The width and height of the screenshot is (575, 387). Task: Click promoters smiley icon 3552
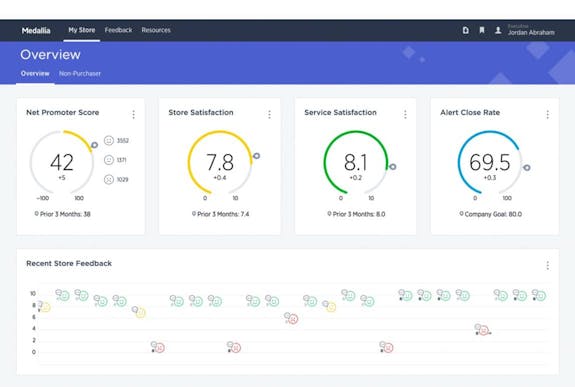[x=109, y=140]
